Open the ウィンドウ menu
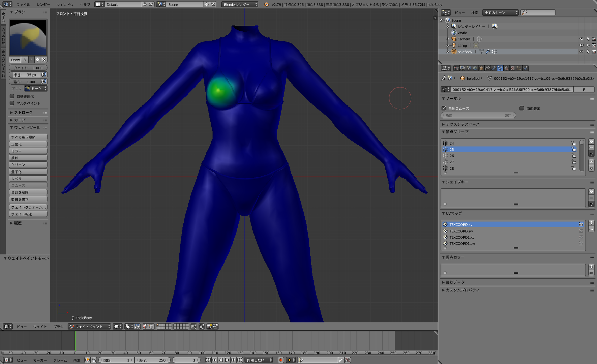Viewport: 597px width, 364px height. click(65, 4)
